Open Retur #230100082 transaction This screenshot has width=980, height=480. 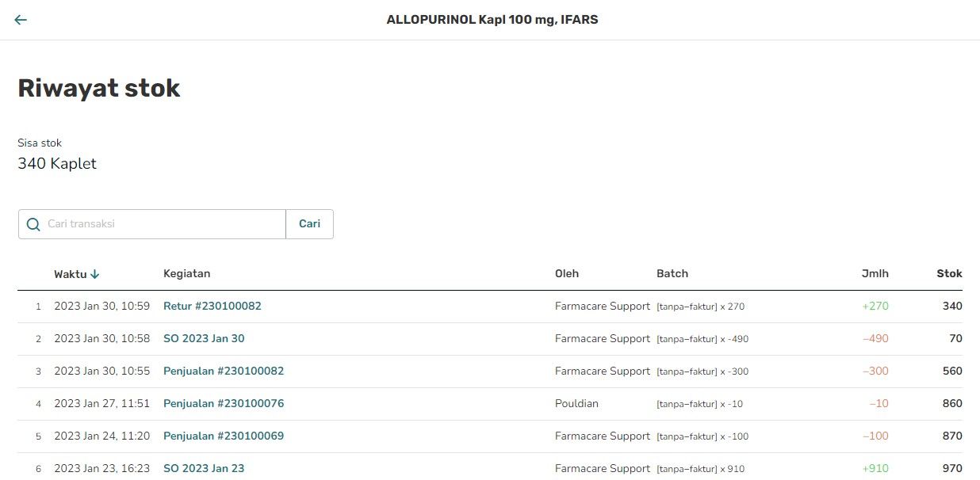(212, 306)
